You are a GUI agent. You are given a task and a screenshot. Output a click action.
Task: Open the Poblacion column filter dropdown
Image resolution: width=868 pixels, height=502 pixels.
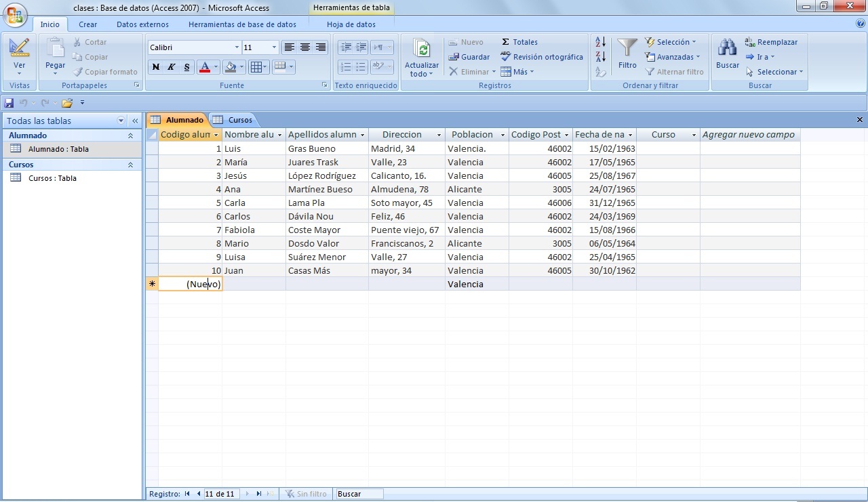point(502,134)
